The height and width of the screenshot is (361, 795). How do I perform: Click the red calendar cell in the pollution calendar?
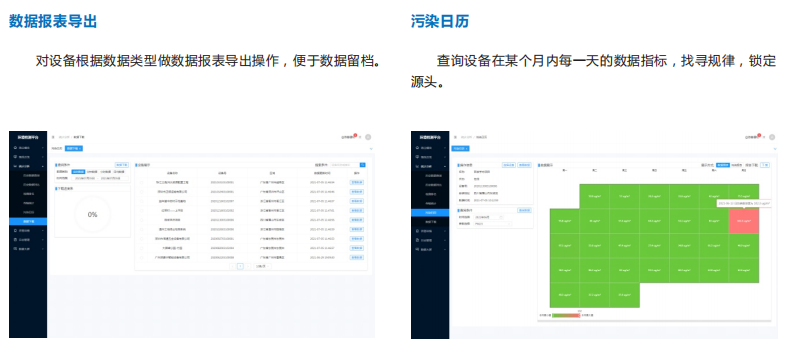point(744,221)
